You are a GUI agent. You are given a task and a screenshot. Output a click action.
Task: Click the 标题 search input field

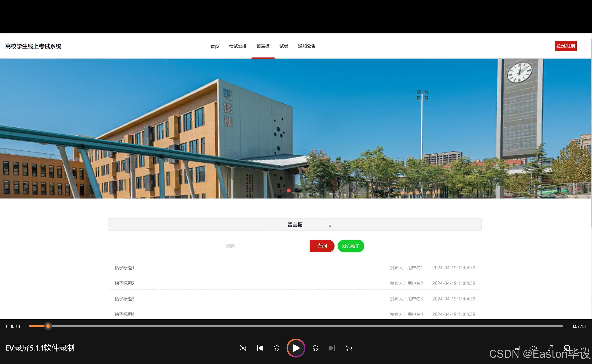click(x=266, y=246)
